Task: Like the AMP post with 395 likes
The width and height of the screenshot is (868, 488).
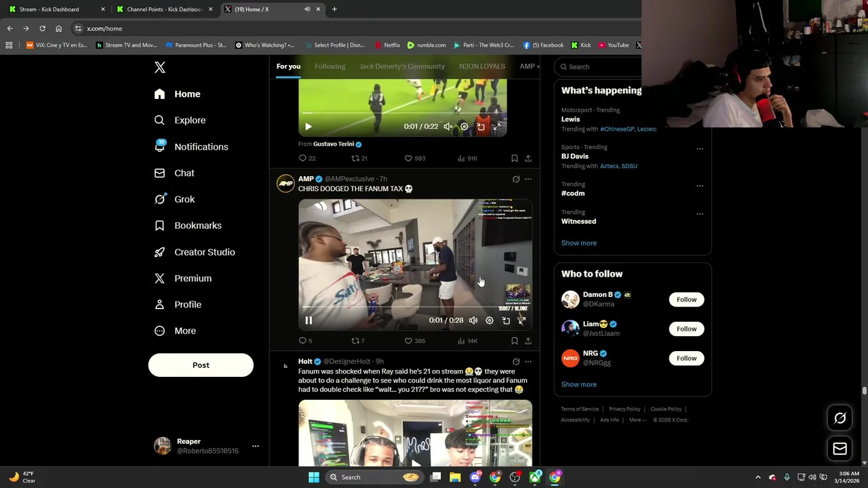Action: click(x=414, y=341)
